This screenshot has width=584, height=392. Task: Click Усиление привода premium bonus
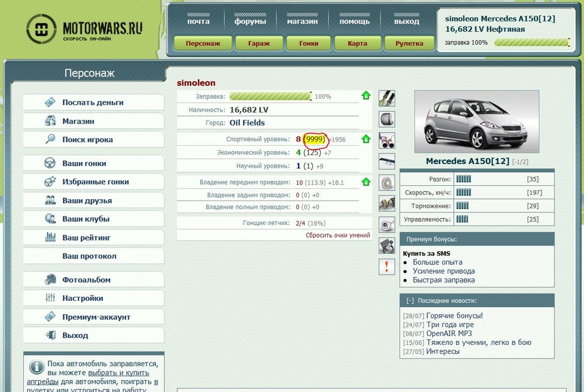click(443, 271)
